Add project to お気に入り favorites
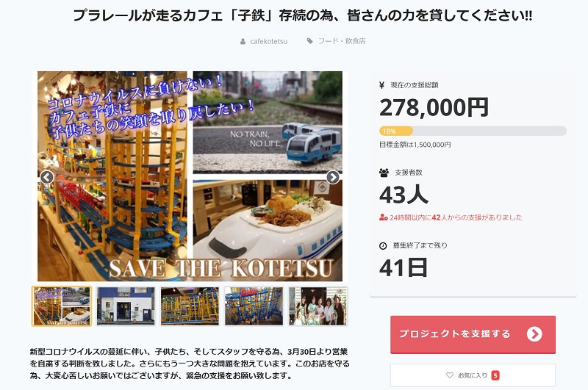This screenshot has width=588, height=390. 473,375
